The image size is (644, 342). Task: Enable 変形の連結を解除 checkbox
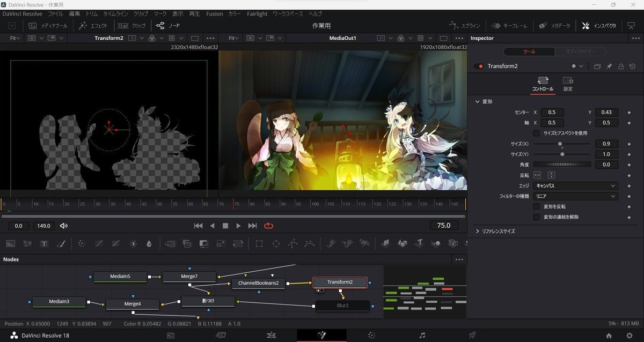pyautogui.click(x=536, y=217)
